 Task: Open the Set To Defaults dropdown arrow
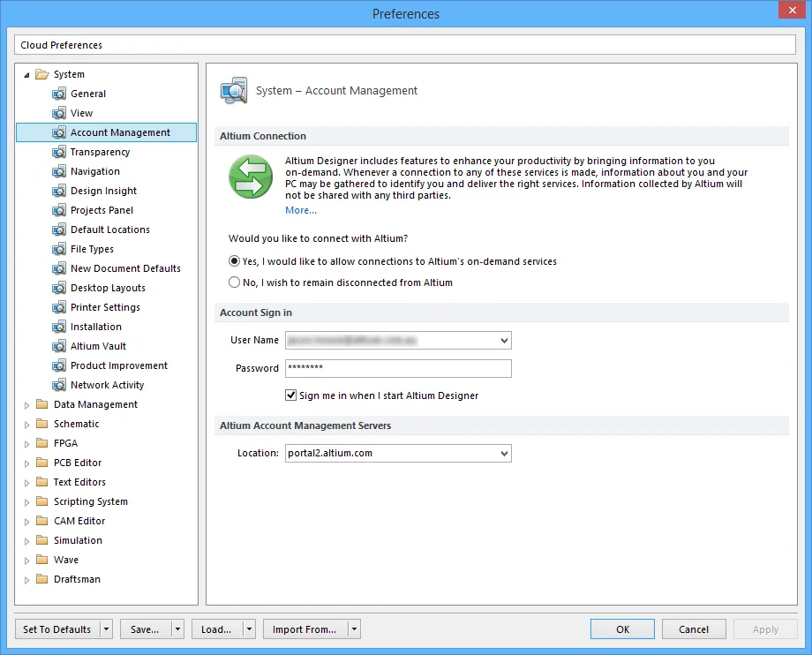pos(106,629)
